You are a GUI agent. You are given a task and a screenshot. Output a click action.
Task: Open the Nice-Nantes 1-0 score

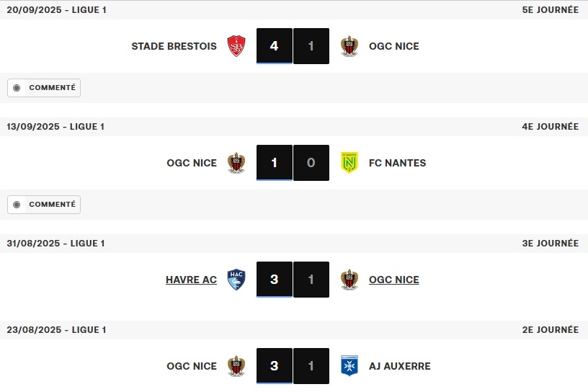point(293,163)
